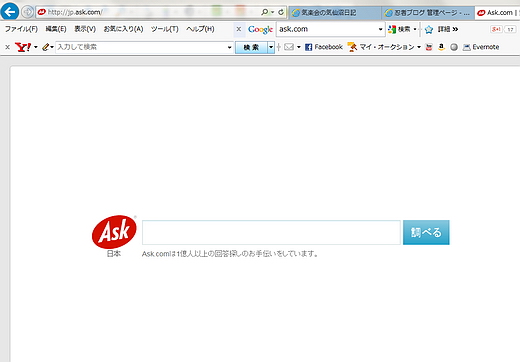
Task: Open the ファイル(F) menu
Action: pyautogui.click(x=21, y=29)
